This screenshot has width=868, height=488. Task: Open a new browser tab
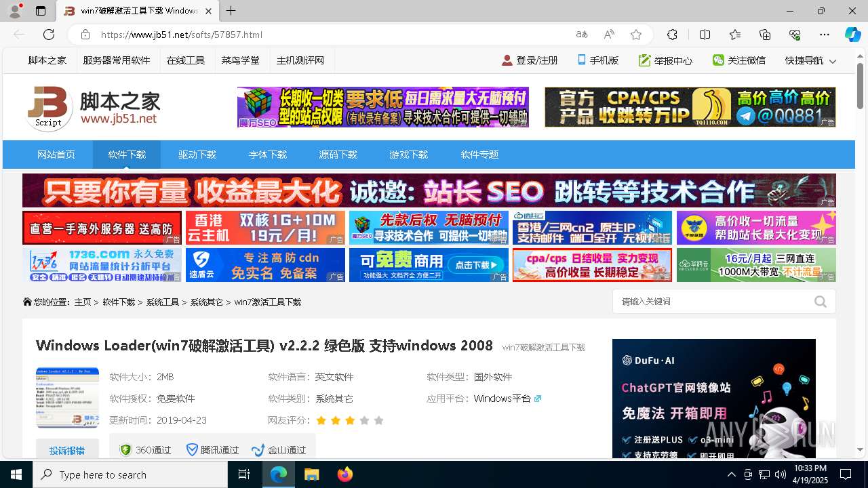231,11
